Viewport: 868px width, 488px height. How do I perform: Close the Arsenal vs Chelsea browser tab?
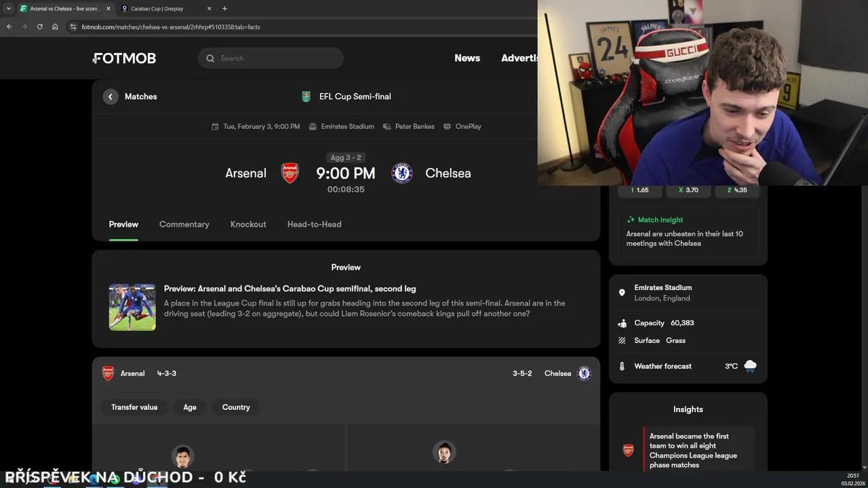tap(108, 9)
